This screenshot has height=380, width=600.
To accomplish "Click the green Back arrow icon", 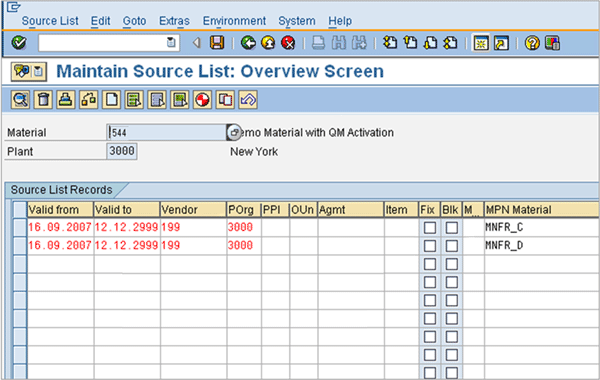I will tap(248, 43).
